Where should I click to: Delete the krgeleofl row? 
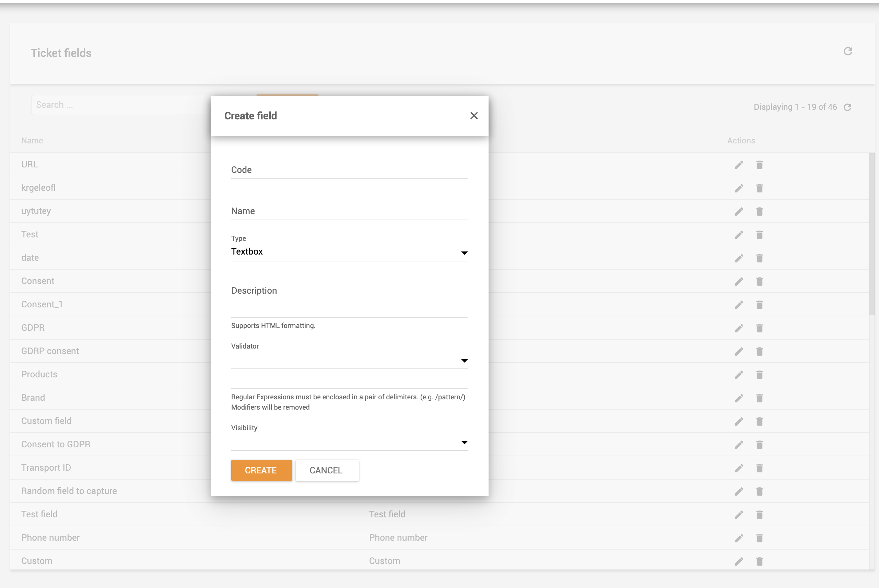759,188
